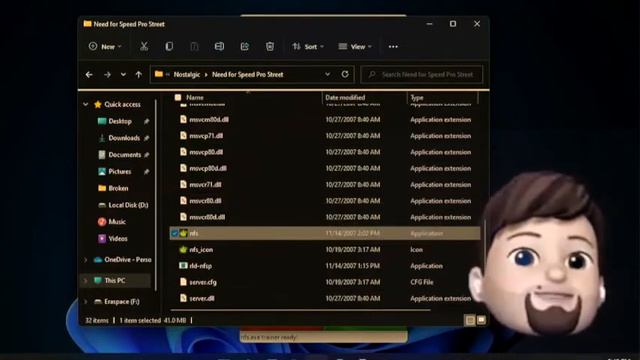
Task: Click the navigation pane vertical scrollbar
Action: (x=156, y=195)
